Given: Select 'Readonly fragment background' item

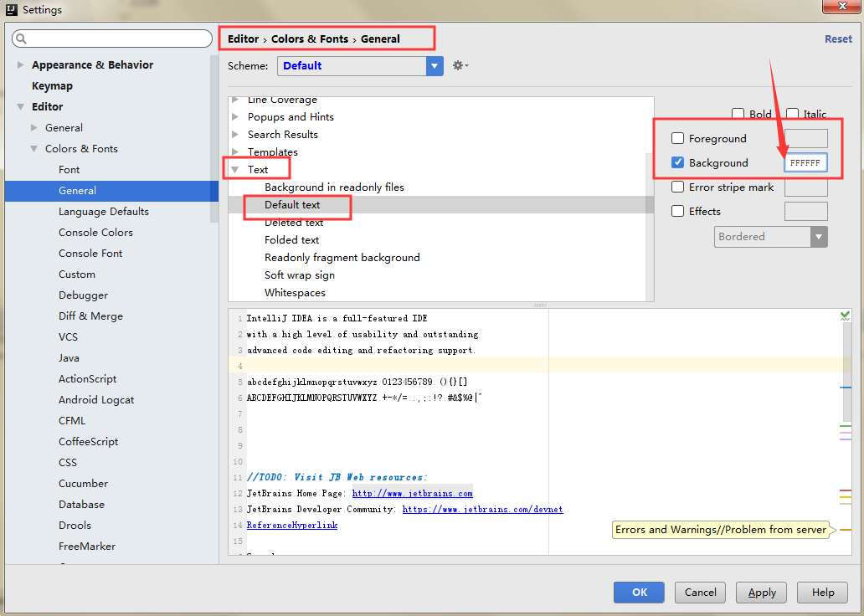Looking at the screenshot, I should (x=342, y=258).
